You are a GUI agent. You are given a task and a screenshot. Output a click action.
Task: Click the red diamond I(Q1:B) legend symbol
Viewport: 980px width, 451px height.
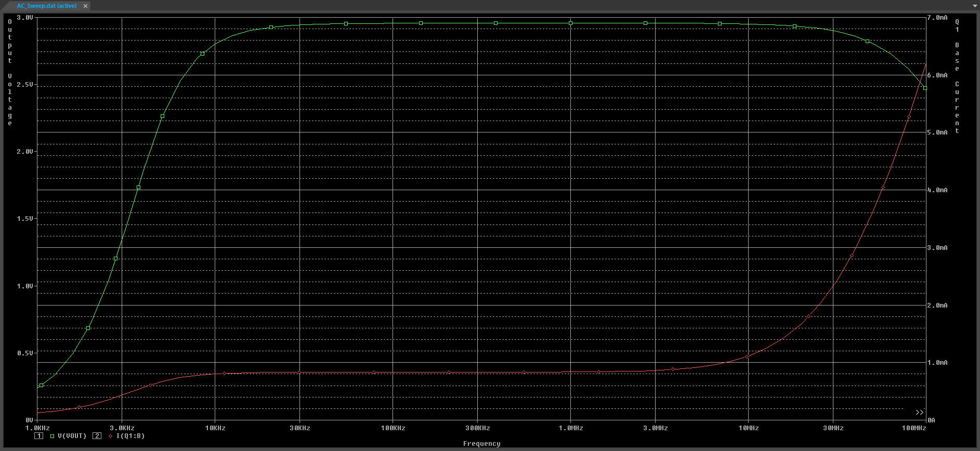tap(110, 436)
